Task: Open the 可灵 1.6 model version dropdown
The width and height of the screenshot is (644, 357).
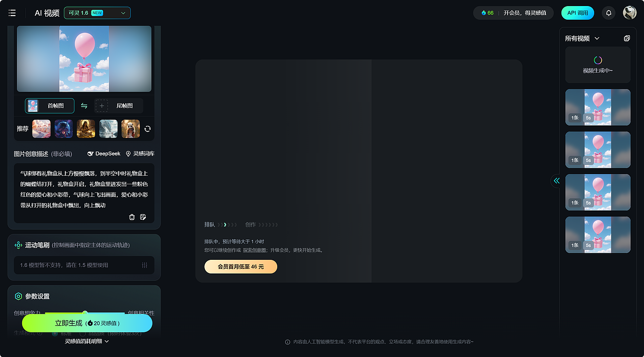Action: (97, 13)
